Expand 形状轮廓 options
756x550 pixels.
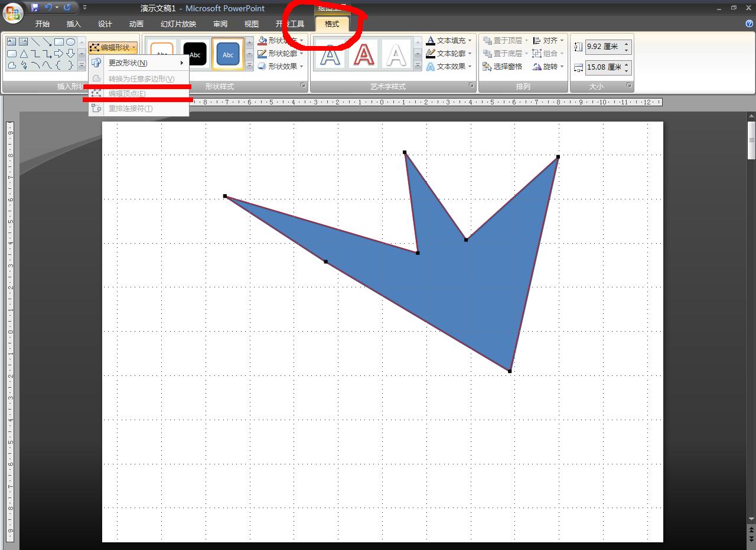[x=281, y=54]
